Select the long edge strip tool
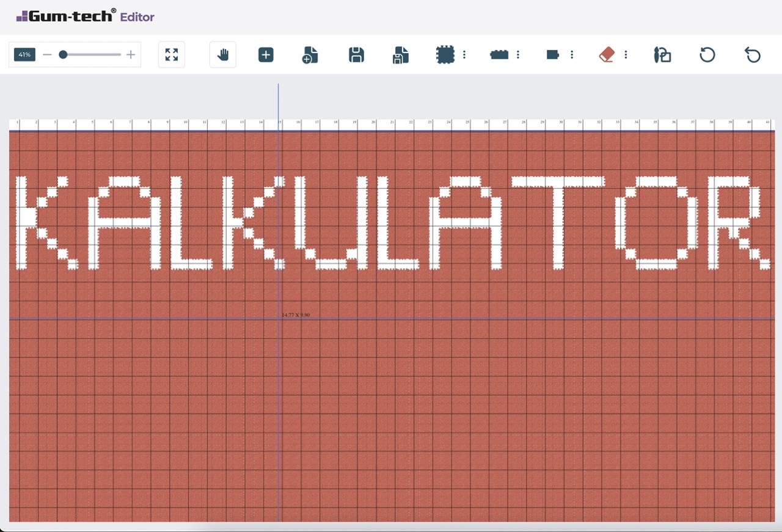The width and height of the screenshot is (782, 532). click(499, 55)
